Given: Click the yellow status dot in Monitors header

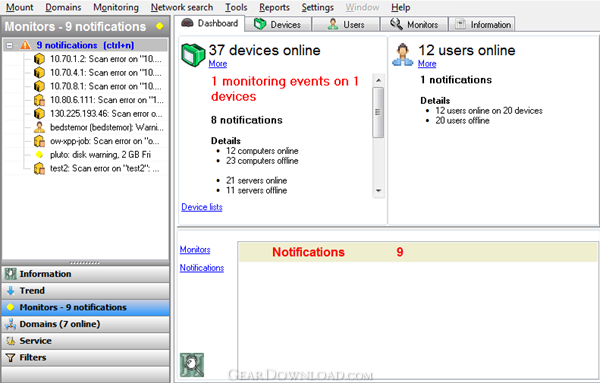Looking at the screenshot, I should (x=160, y=26).
